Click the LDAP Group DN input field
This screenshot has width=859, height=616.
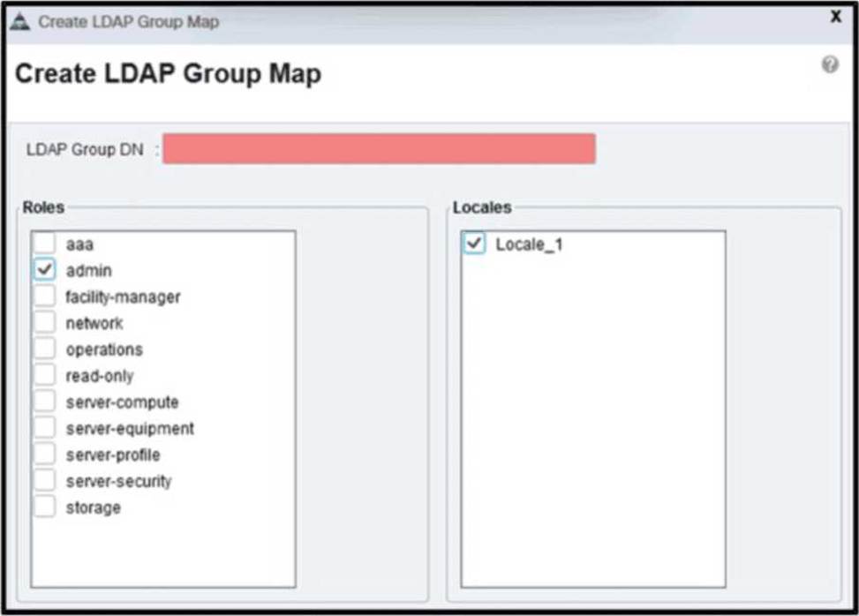[379, 149]
